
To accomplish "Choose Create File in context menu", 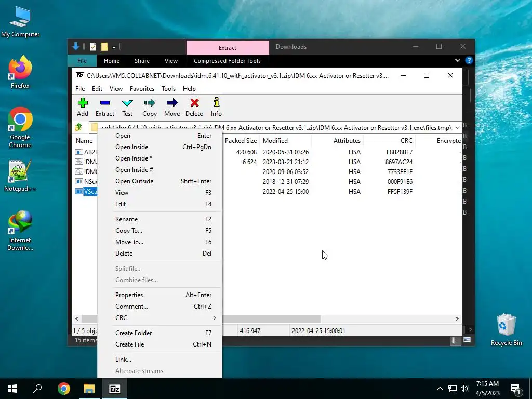I will 163,344.
